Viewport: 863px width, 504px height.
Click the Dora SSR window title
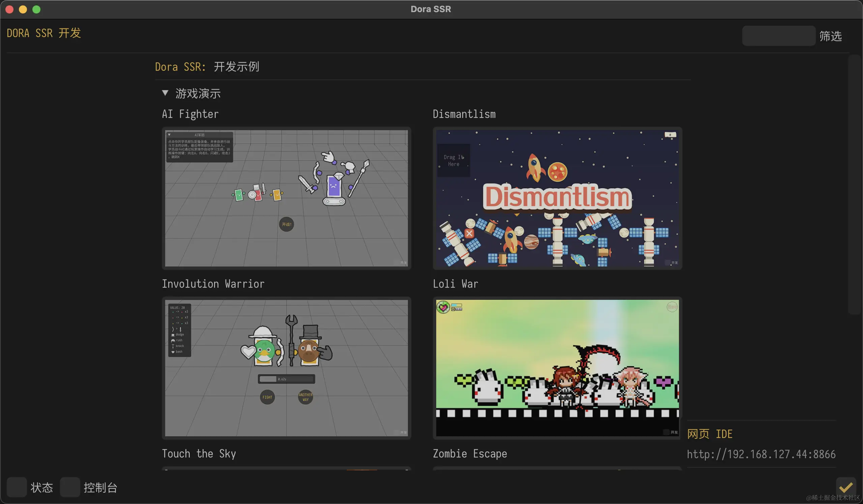[x=431, y=9]
